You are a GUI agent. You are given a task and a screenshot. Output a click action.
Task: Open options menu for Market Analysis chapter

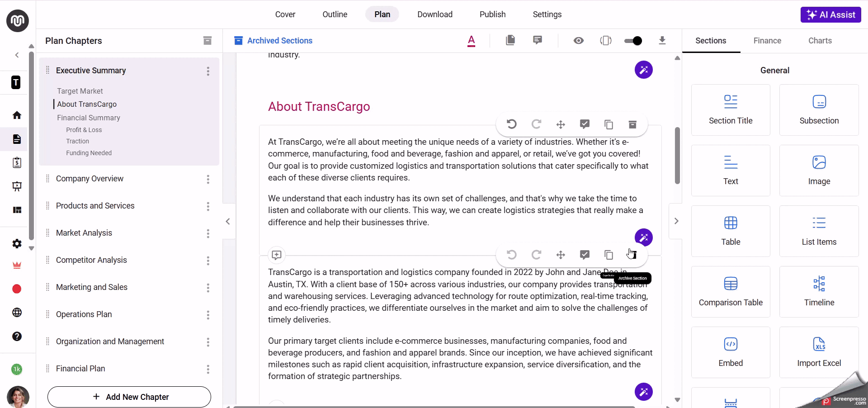208,233
